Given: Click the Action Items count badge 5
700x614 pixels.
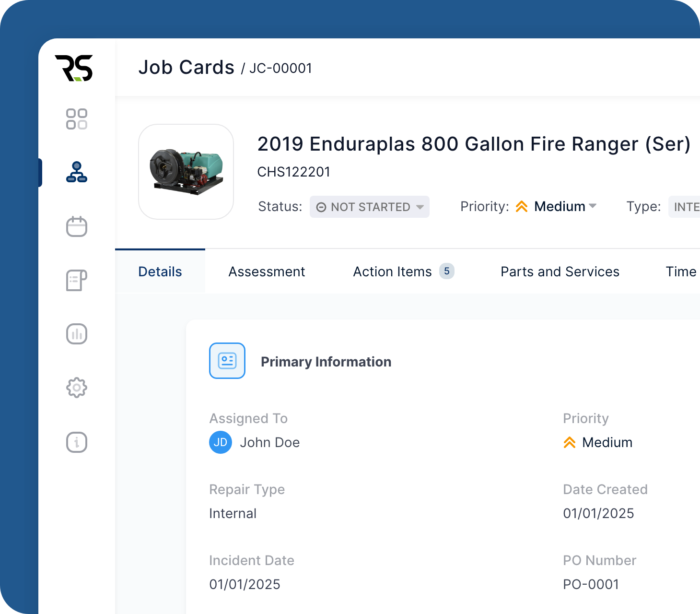Looking at the screenshot, I should point(447,271).
